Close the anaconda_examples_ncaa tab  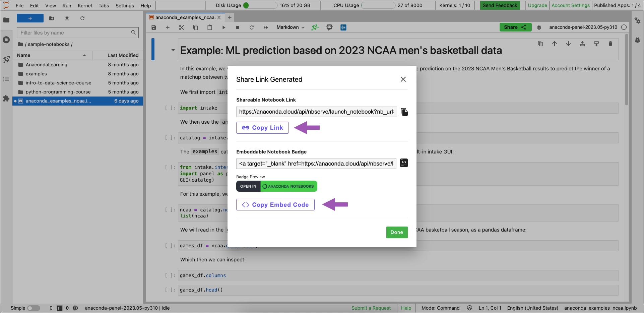(219, 17)
